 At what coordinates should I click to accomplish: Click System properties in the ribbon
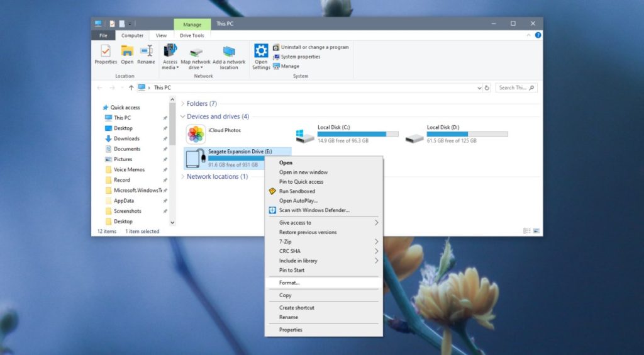[300, 57]
